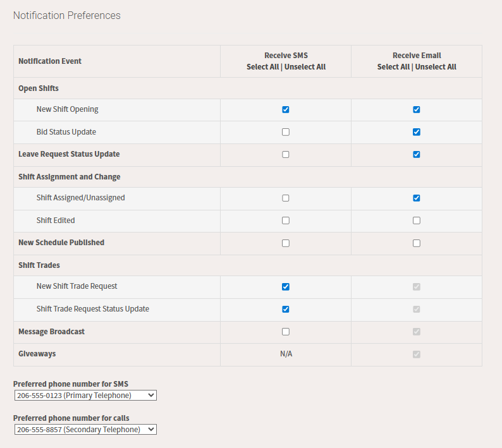Uncheck SMS for New Shift Trade Request

[x=286, y=286]
